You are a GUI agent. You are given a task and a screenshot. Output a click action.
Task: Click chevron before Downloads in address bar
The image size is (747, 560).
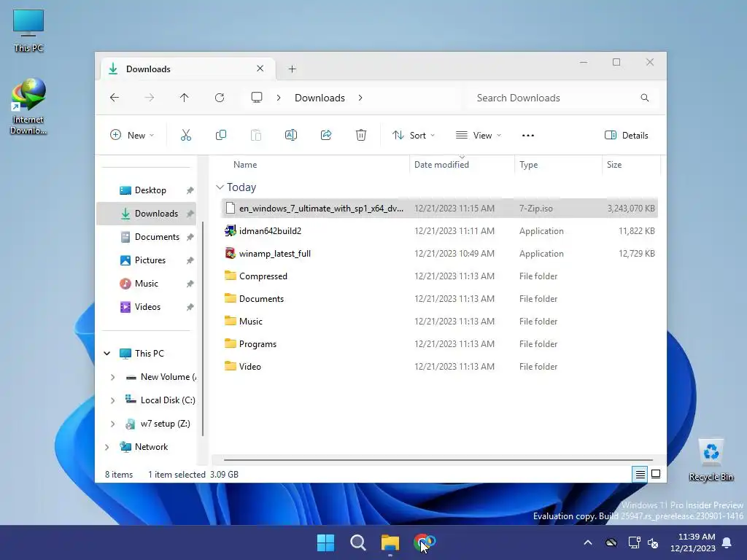click(x=279, y=98)
